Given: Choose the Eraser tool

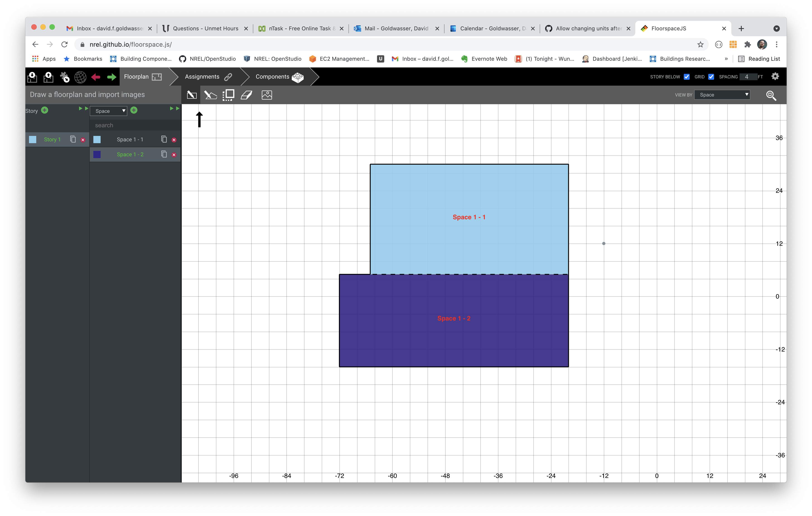Looking at the screenshot, I should click(x=246, y=95).
